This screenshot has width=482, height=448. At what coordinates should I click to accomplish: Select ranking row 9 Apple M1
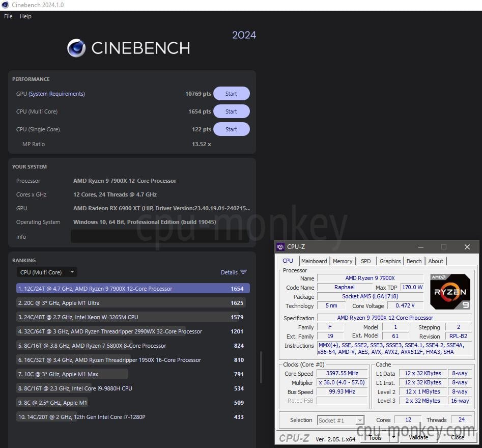[x=133, y=403]
